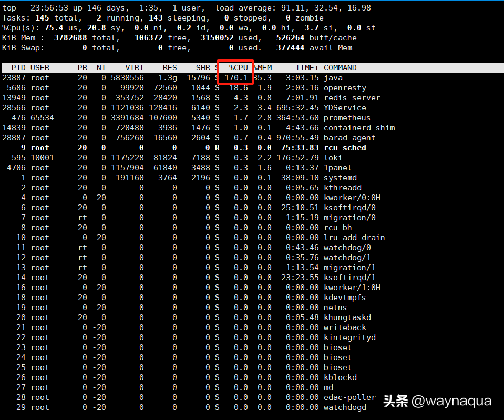Select the migration/0 command
Viewport: 504px width, 420px height.
(x=349, y=218)
